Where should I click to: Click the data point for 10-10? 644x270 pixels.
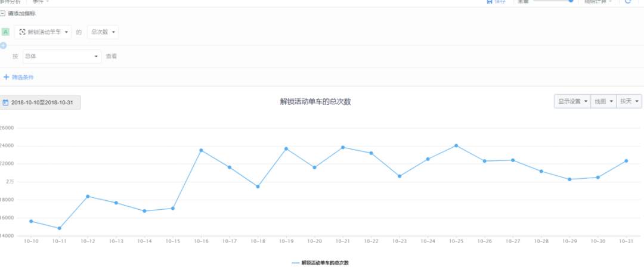click(x=31, y=221)
